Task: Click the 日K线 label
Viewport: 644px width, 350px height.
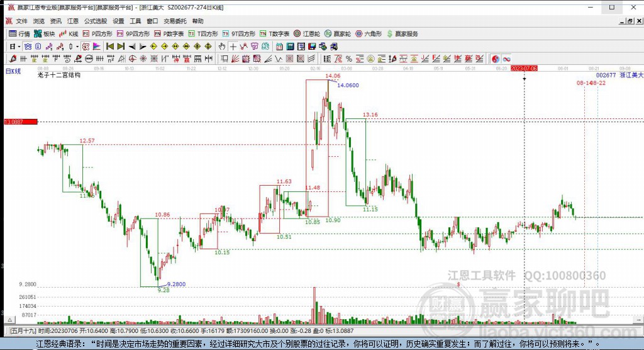Action: tap(13, 71)
